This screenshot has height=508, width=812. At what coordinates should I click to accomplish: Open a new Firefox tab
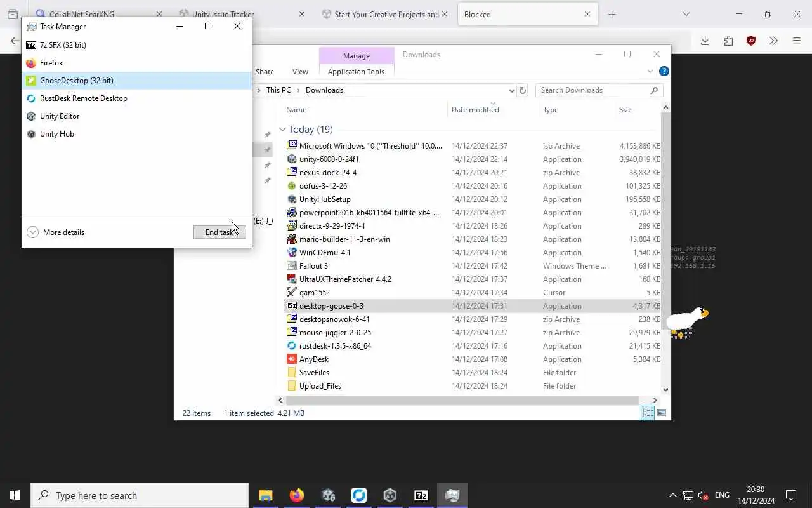click(x=612, y=14)
